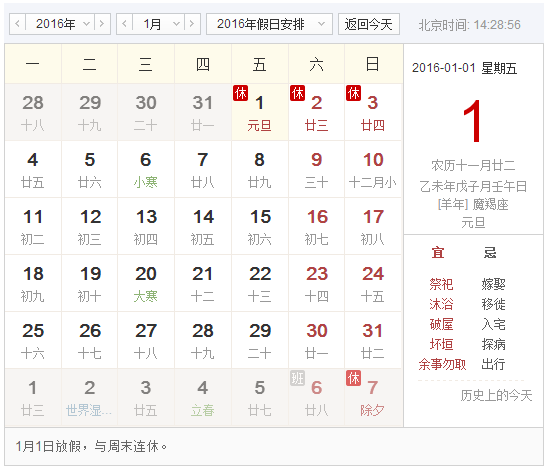Viewport: 551px width, 473px height.
Task: Click the 班 badge on February 6
Action: pos(297,378)
